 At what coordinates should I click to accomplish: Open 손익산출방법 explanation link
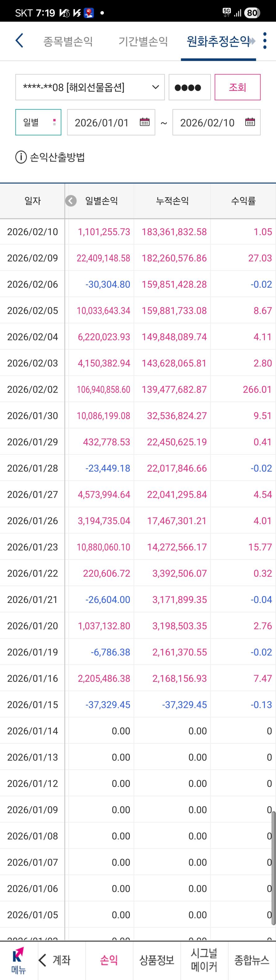tap(57, 157)
